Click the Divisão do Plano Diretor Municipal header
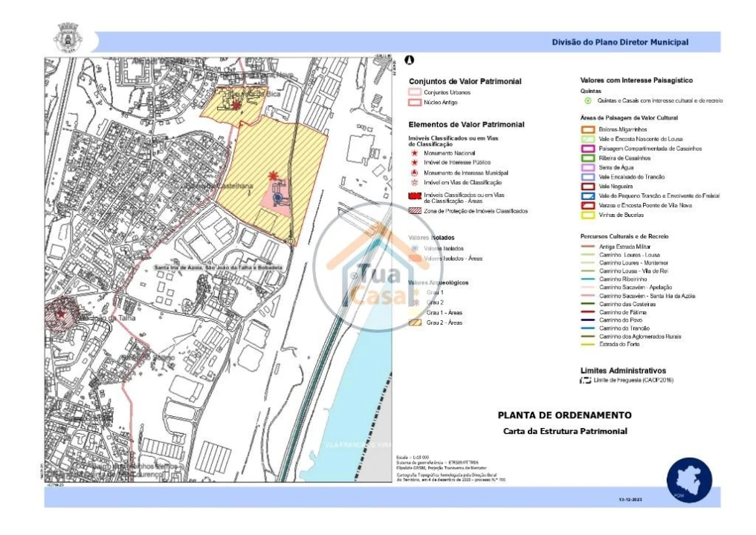This screenshot has width=756, height=535. pyautogui.click(x=619, y=42)
